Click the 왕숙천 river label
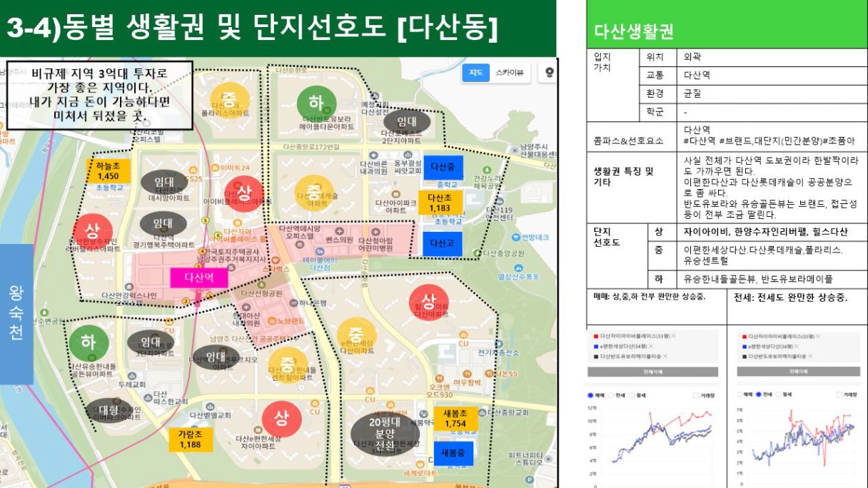 pos(16,314)
